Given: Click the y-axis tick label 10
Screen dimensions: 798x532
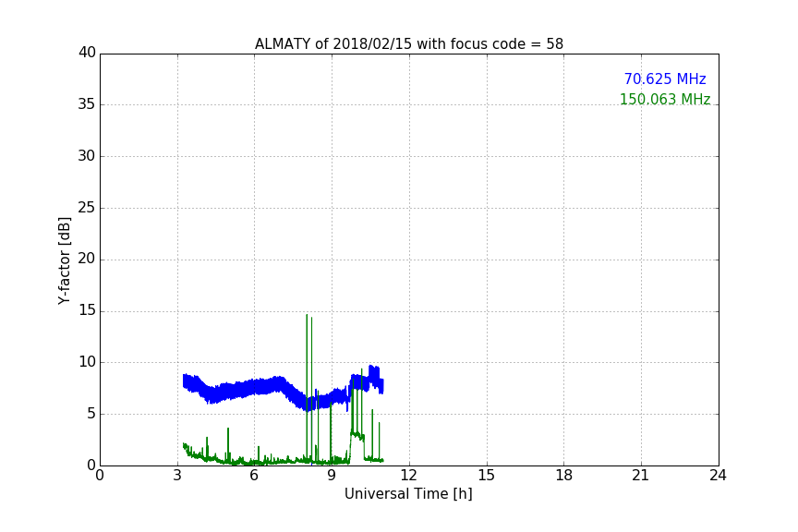Looking at the screenshot, I should tap(87, 362).
